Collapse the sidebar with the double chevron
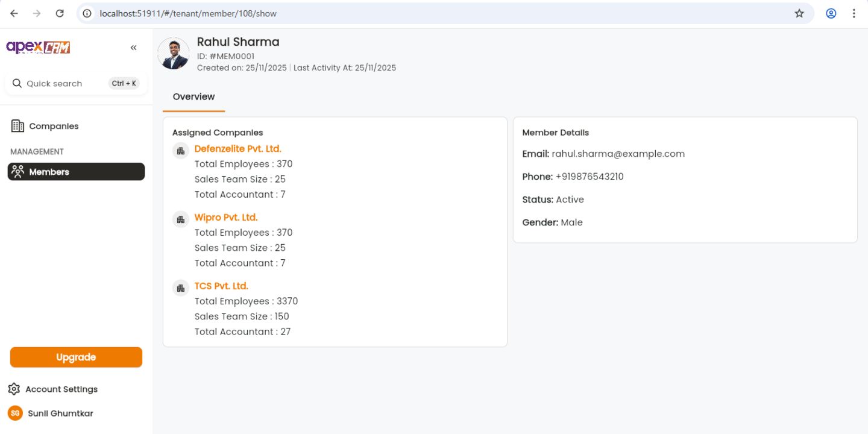868x434 pixels. click(x=133, y=48)
